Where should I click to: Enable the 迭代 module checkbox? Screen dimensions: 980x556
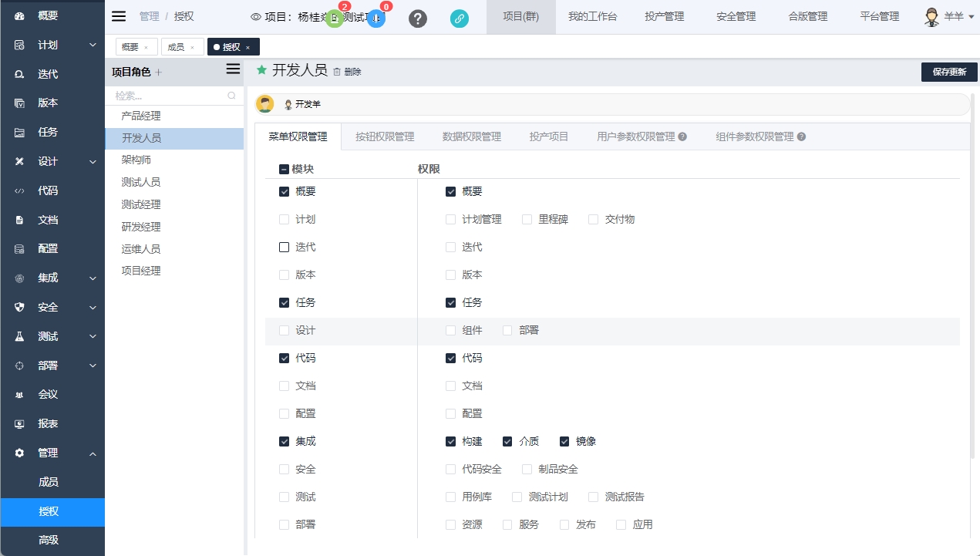click(x=285, y=248)
